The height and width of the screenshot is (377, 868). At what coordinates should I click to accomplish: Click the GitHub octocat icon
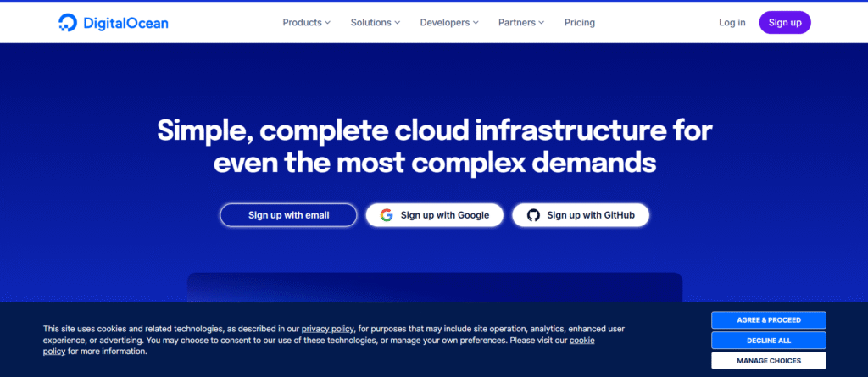coord(533,215)
